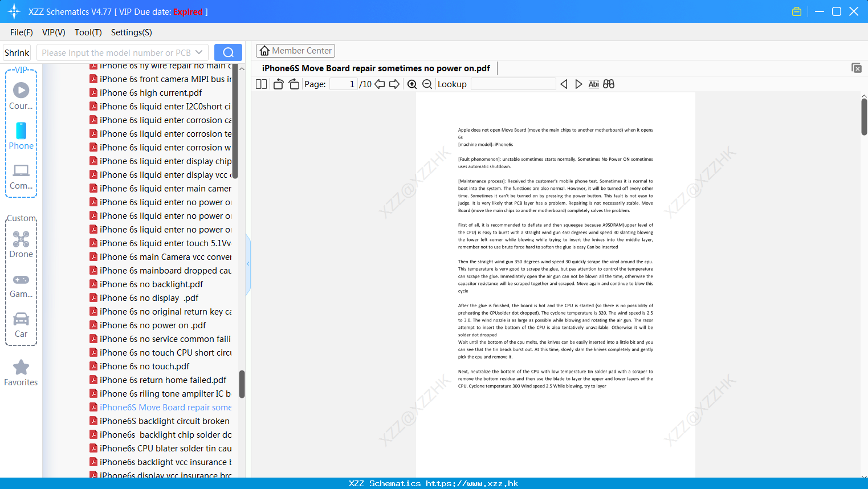Click the blue search button
The image size is (868, 489).
tap(228, 52)
